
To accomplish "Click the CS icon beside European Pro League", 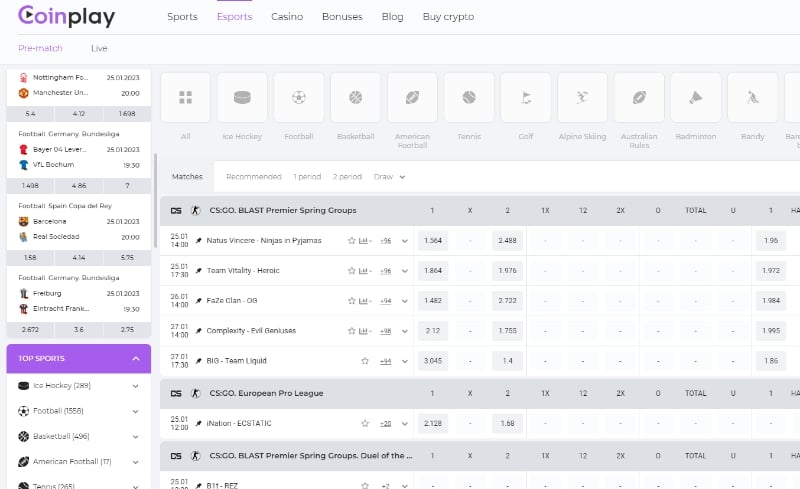I will click(x=176, y=394).
